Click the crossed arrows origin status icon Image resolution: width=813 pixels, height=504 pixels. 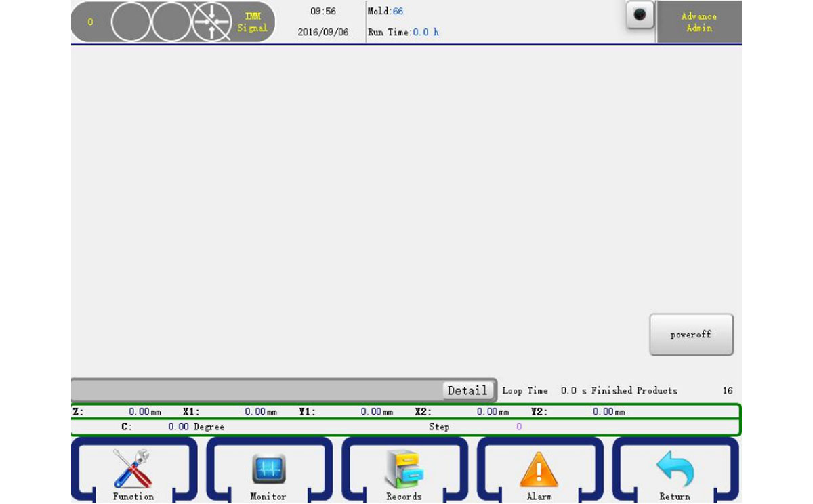tap(211, 22)
